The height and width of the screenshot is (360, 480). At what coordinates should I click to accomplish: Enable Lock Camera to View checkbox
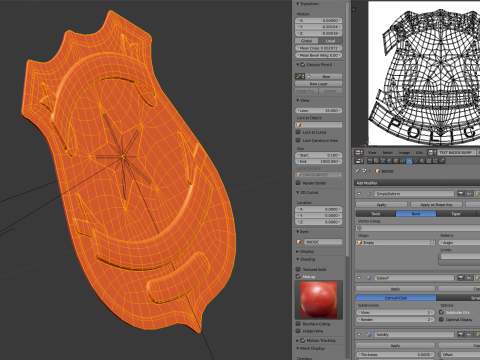tap(298, 140)
